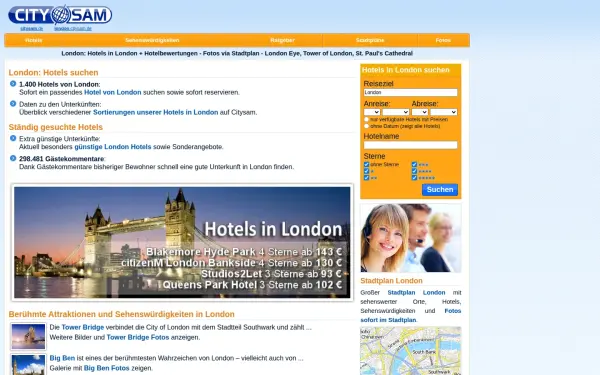This screenshot has height=375, width=600.
Task: Open the Stadtpläne menu item
Action: click(370, 40)
